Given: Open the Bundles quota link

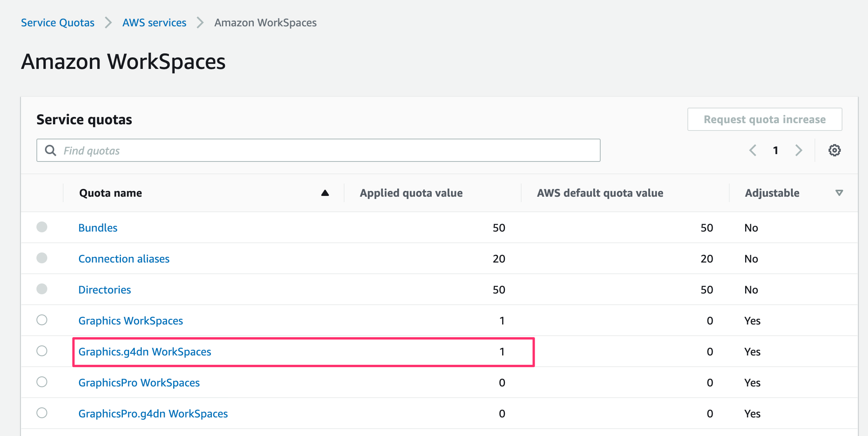Looking at the screenshot, I should pos(98,228).
